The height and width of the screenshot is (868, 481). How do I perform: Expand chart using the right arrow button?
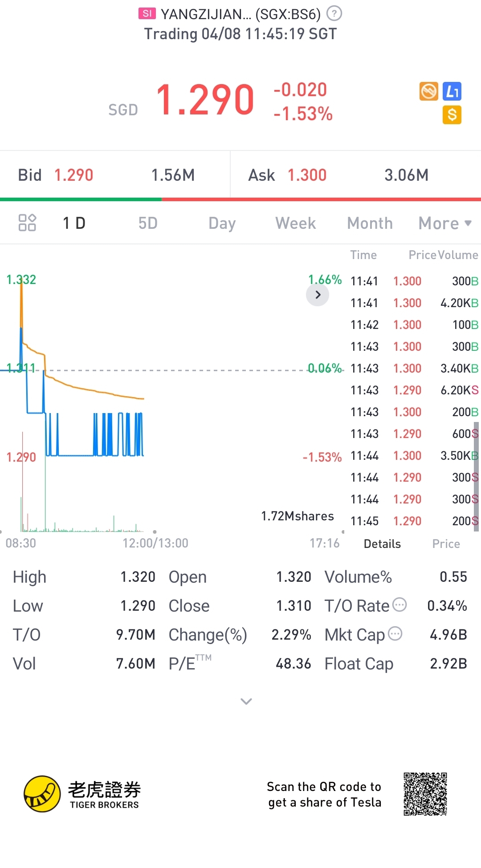coord(318,295)
